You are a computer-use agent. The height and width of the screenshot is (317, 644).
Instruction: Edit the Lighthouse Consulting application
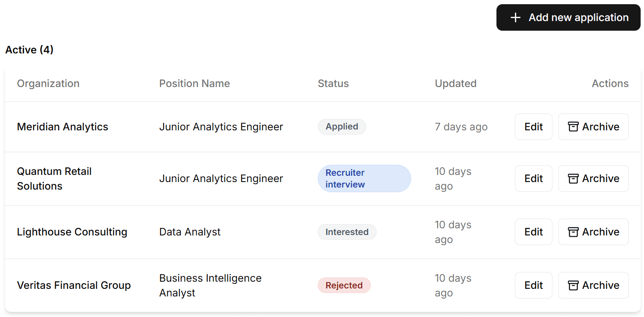(533, 232)
